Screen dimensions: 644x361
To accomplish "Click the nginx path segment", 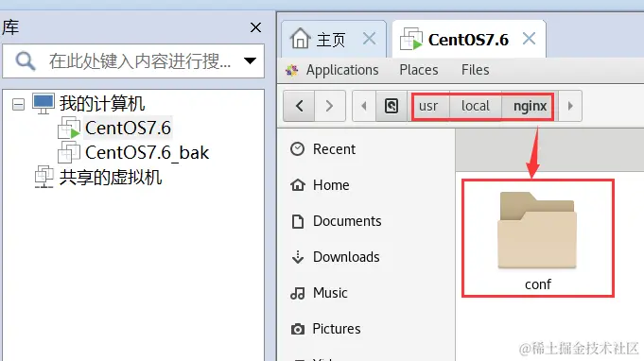I will pos(530,106).
